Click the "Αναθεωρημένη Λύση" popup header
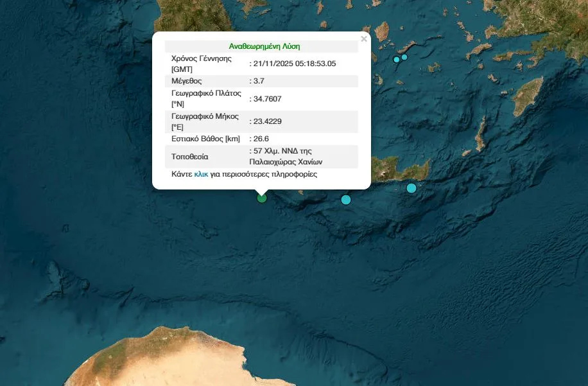The image size is (588, 386). 264,46
